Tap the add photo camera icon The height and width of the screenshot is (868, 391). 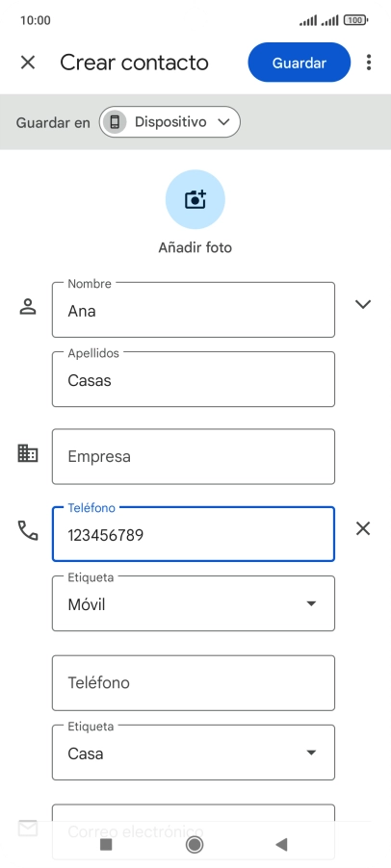(x=195, y=199)
